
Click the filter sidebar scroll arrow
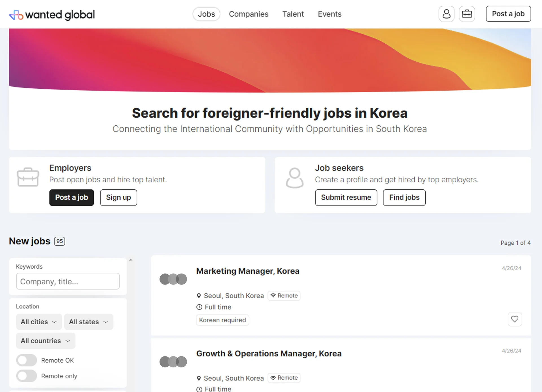[131, 259]
